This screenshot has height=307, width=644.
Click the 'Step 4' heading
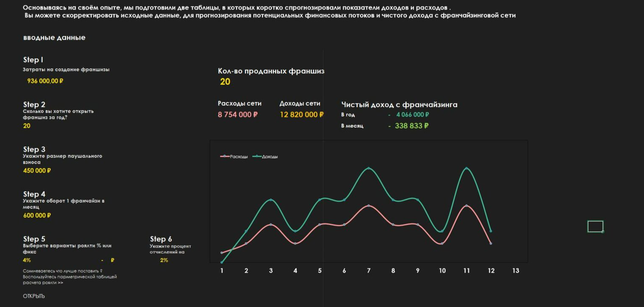click(x=34, y=194)
